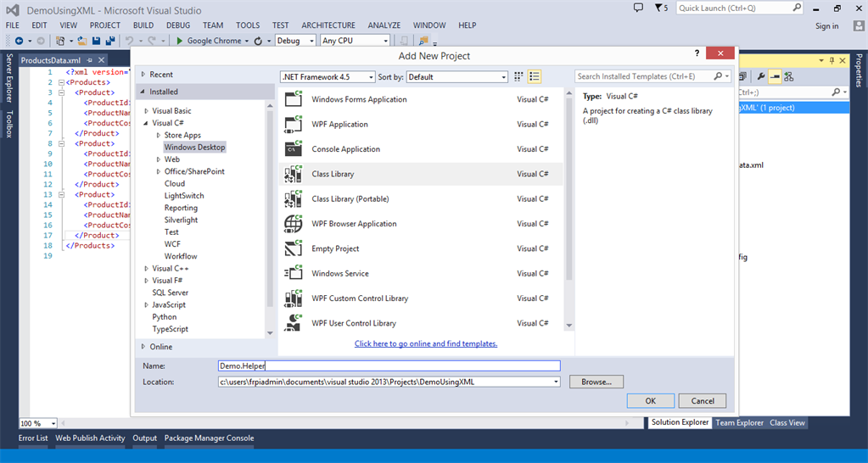
Task: Click the Windows Service template icon
Action: click(x=294, y=274)
